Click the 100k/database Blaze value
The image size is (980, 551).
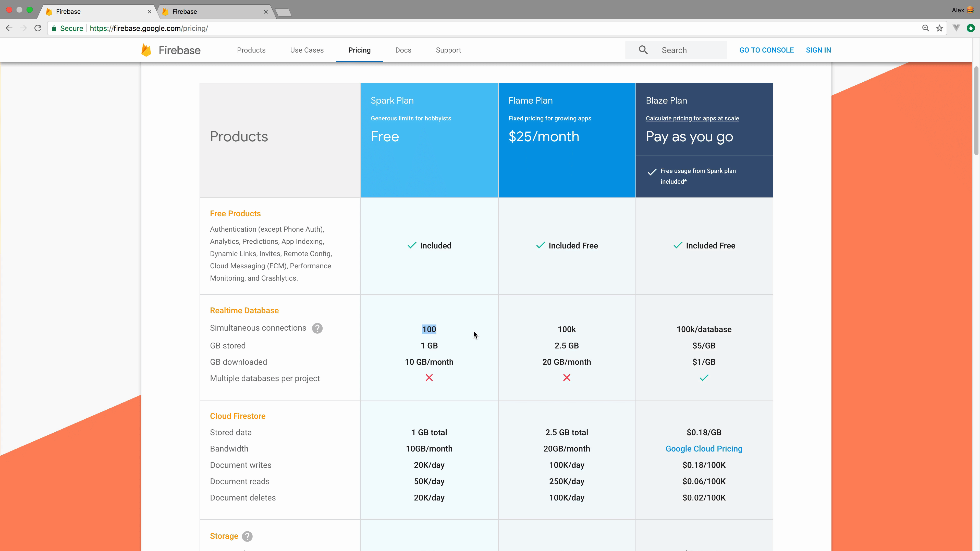704,329
